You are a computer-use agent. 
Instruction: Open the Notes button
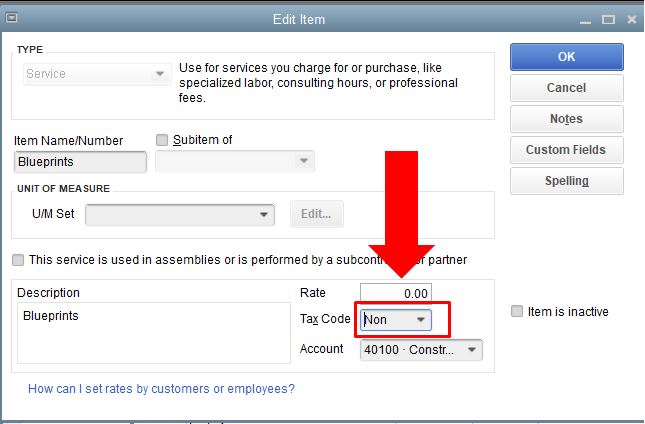[567, 119]
